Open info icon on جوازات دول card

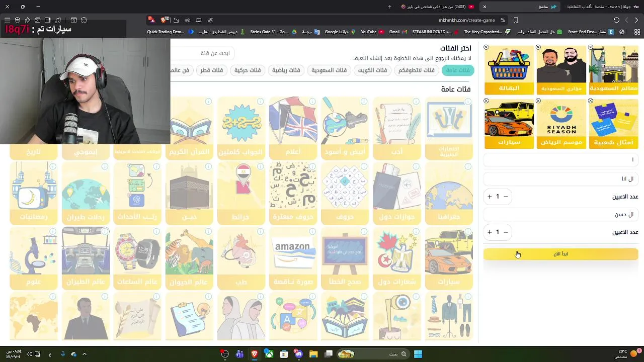[416, 166]
